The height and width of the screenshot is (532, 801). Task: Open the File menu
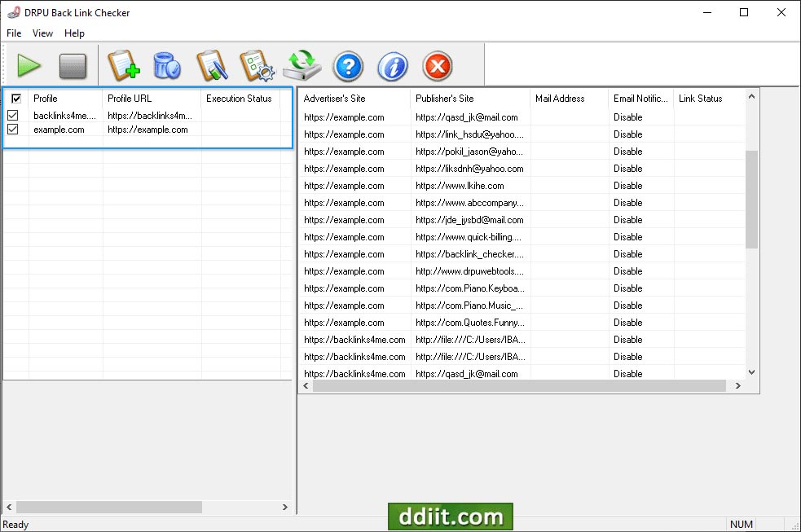tap(13, 33)
